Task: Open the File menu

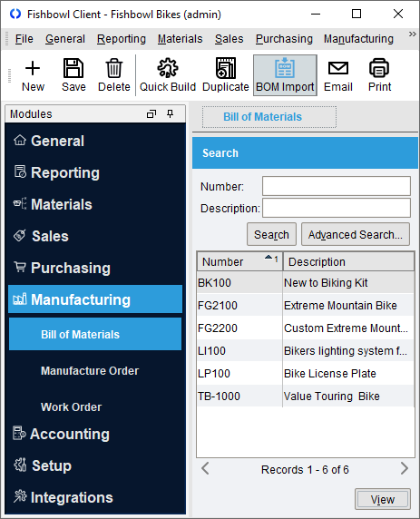Action: click(x=24, y=39)
